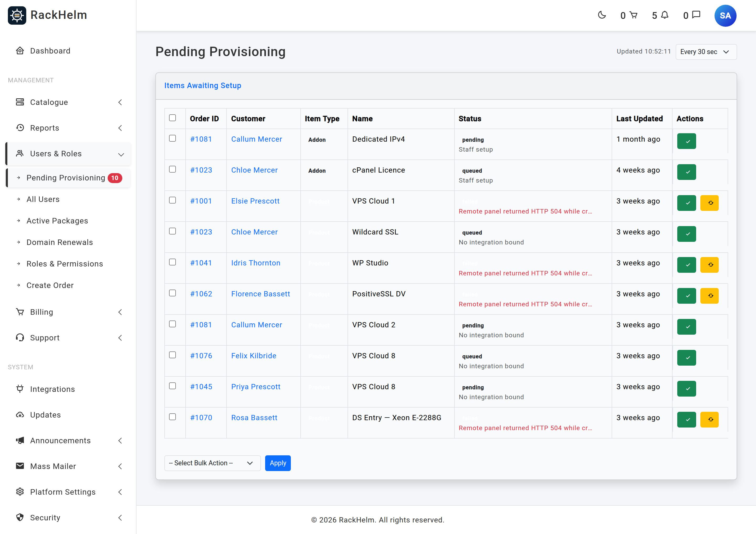Check the Dedicated IPv4 row checkbox
The image size is (756, 534).
coord(172,138)
